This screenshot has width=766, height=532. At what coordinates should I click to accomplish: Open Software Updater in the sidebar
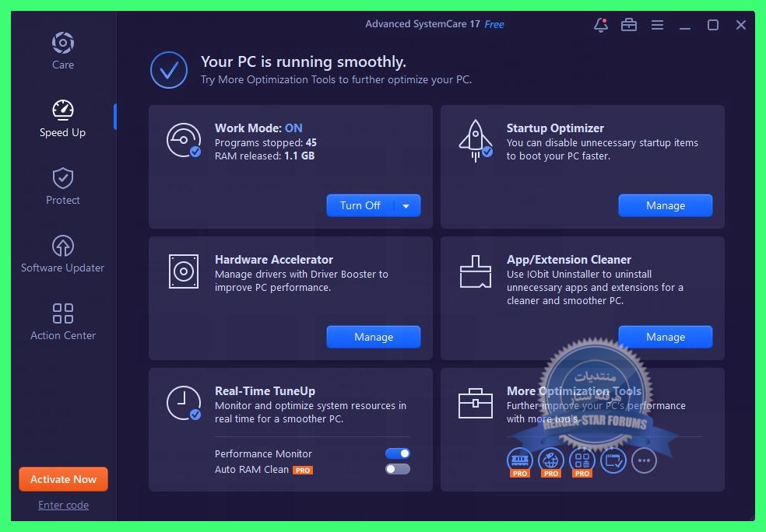pos(62,254)
